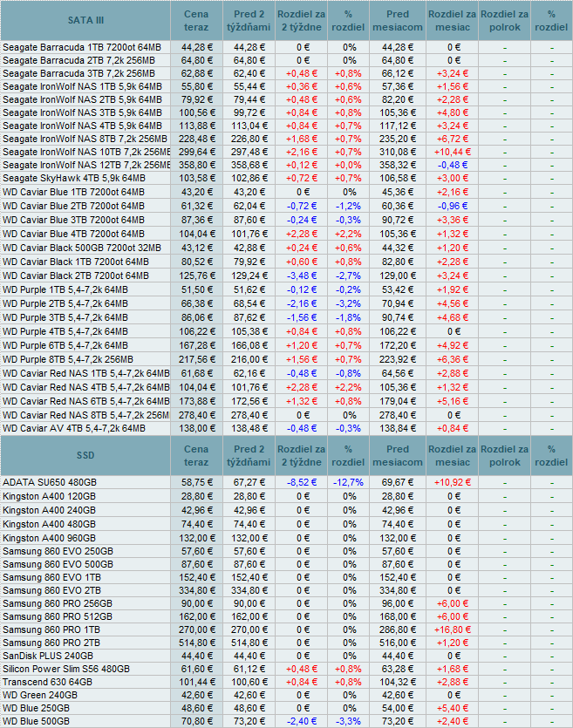Click SanDisk PLUS 240GB
The image size is (573, 728).
47,656
